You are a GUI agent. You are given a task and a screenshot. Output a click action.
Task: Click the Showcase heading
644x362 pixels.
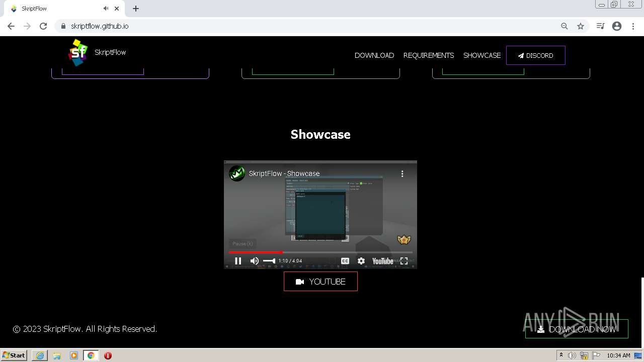[320, 134]
